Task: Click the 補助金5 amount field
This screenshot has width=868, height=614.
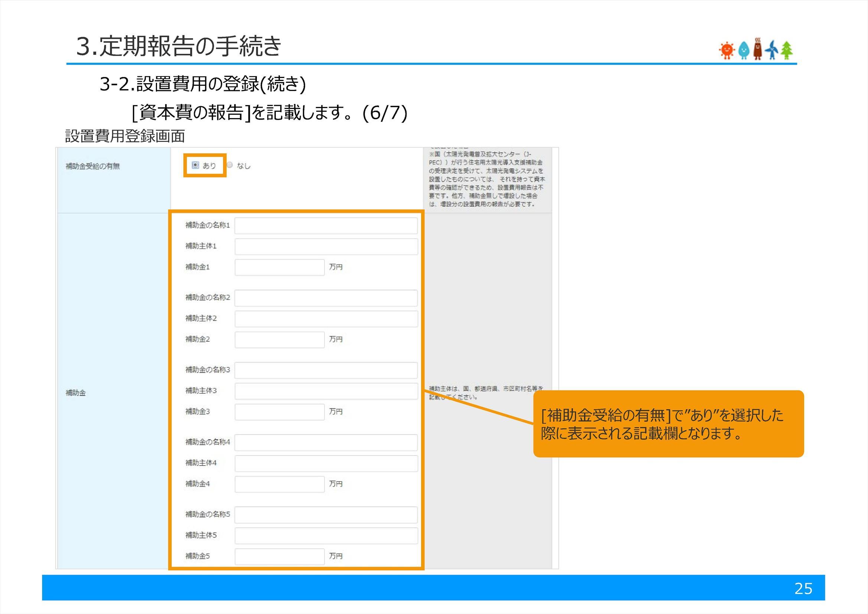Action: (280, 556)
